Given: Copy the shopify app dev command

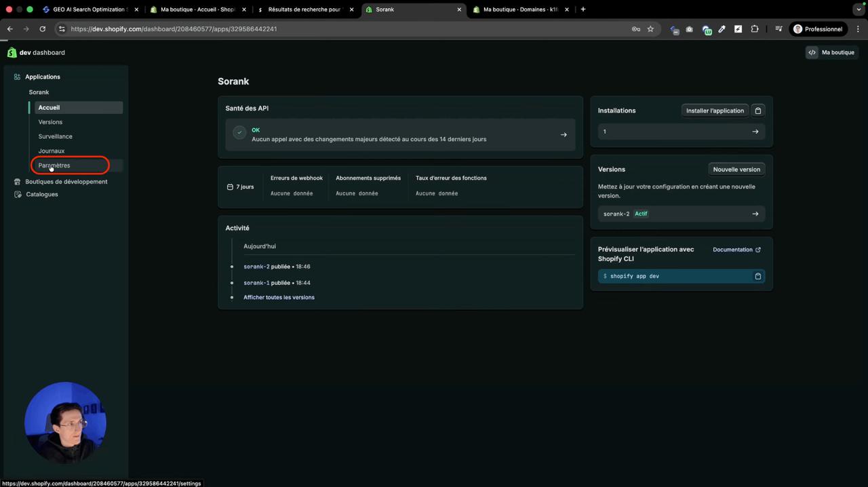Looking at the screenshot, I should pos(758,276).
